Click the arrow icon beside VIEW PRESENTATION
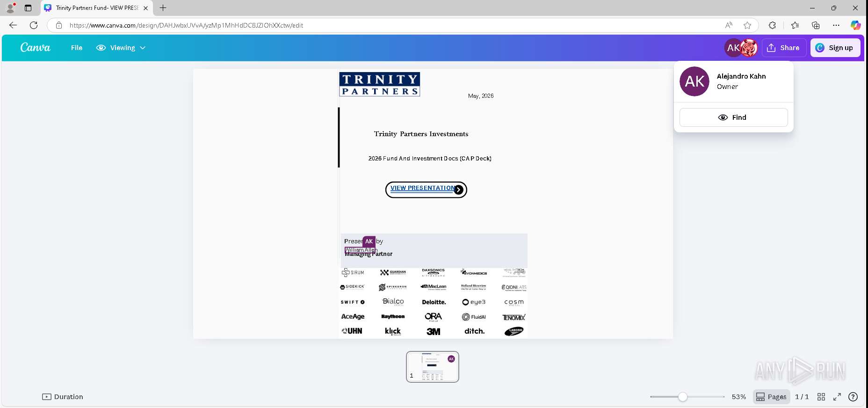The height and width of the screenshot is (408, 868). (x=459, y=189)
